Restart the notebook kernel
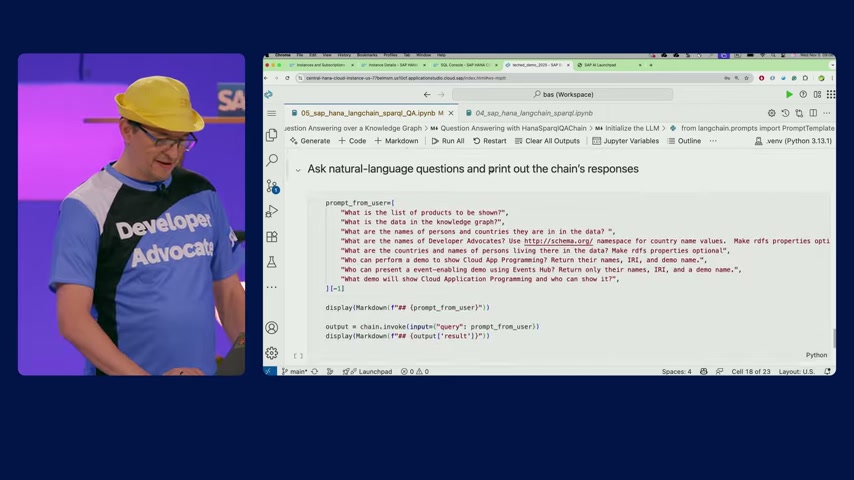 [x=490, y=141]
